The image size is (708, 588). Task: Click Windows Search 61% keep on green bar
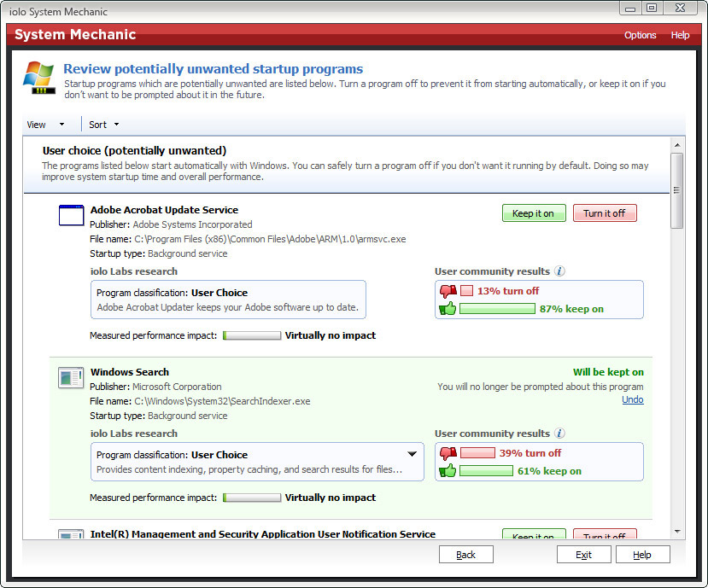486,471
